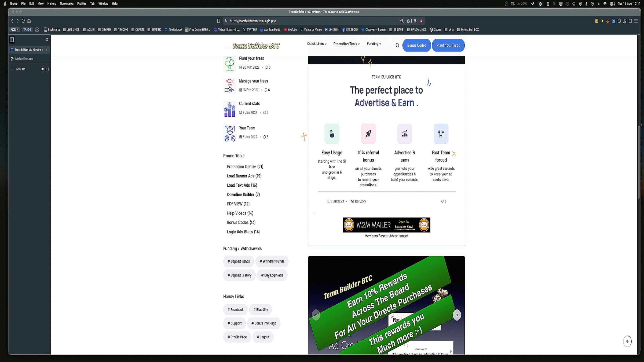
Task: Open the TRADING bookmarks folder
Action: click(x=121, y=30)
